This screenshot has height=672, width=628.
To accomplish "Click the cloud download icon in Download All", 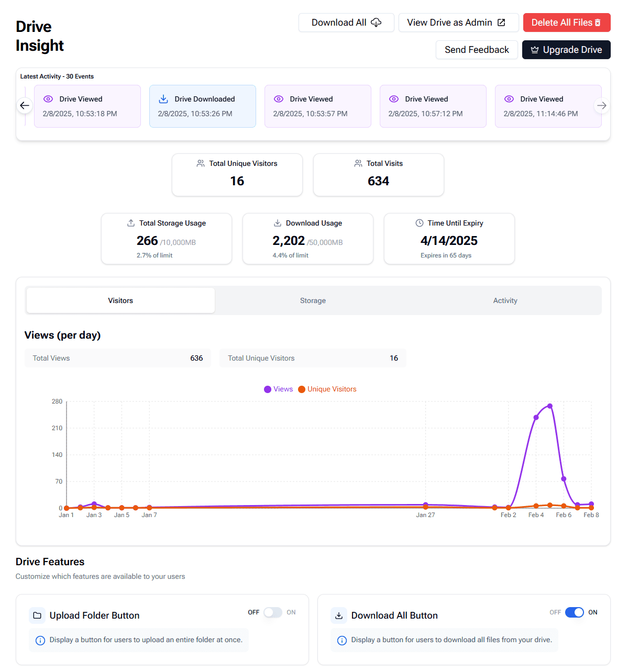I will [376, 23].
